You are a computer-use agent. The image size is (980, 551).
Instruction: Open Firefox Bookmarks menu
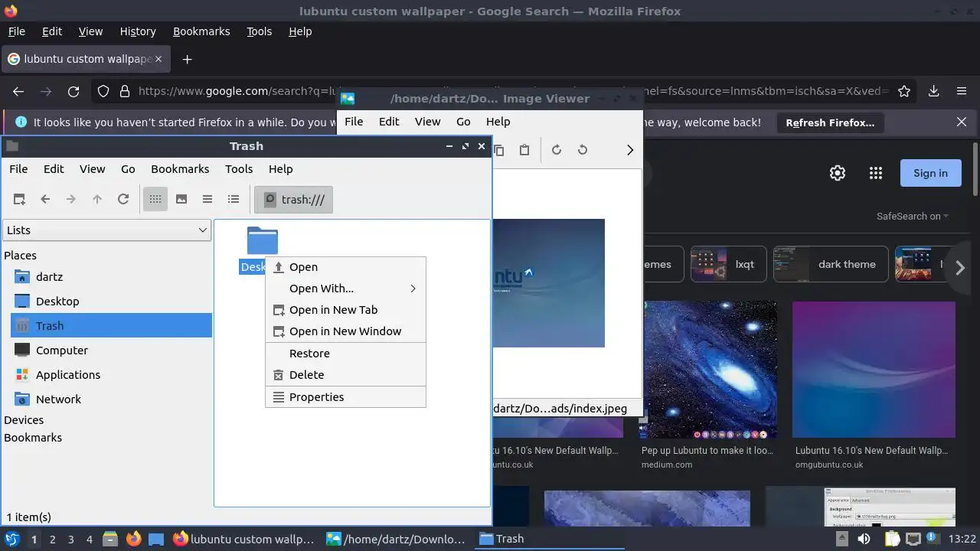(201, 31)
